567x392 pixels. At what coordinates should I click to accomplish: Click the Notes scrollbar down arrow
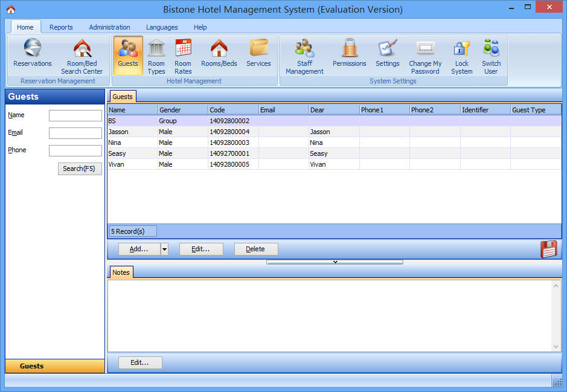pyautogui.click(x=556, y=347)
